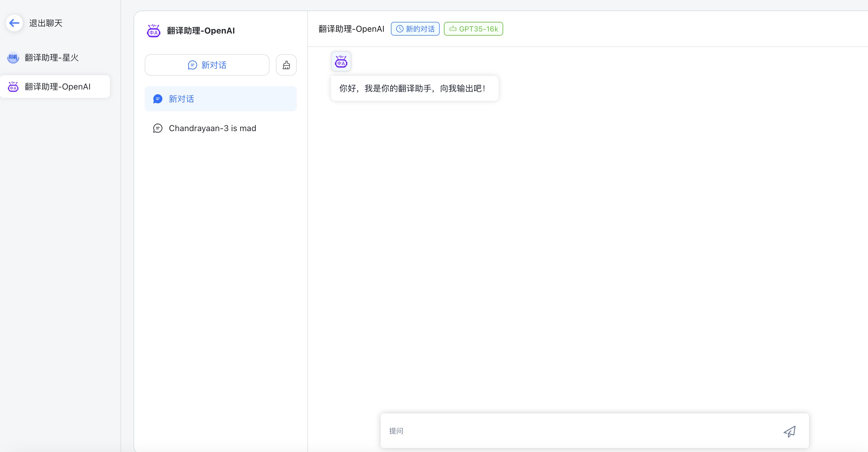Click the paper plane send icon
This screenshot has width=868, height=452.
pyautogui.click(x=790, y=431)
